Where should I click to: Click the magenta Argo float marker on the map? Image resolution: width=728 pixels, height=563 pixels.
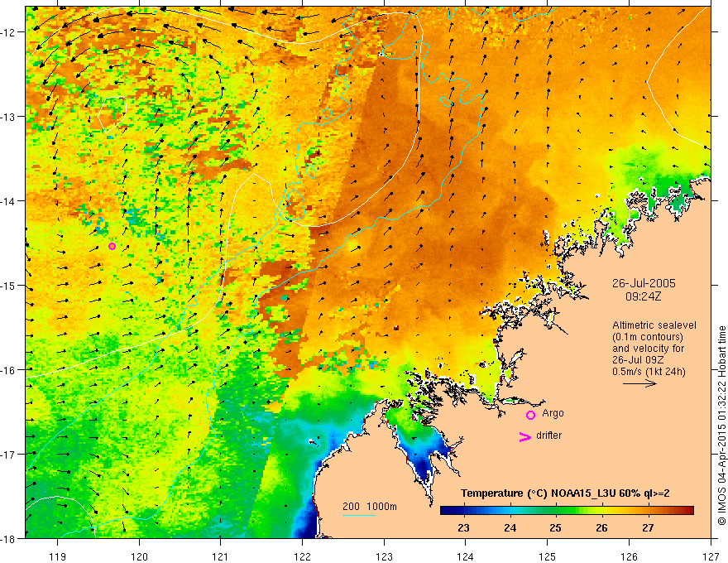click(x=112, y=246)
